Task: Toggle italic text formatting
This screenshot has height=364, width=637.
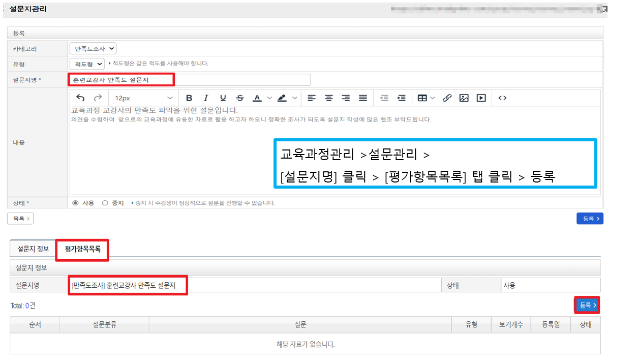Action: (x=206, y=98)
